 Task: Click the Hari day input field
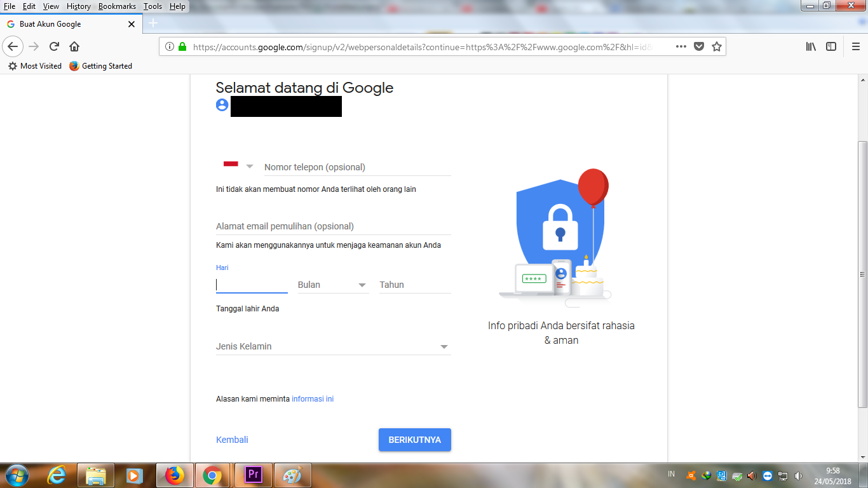[252, 285]
